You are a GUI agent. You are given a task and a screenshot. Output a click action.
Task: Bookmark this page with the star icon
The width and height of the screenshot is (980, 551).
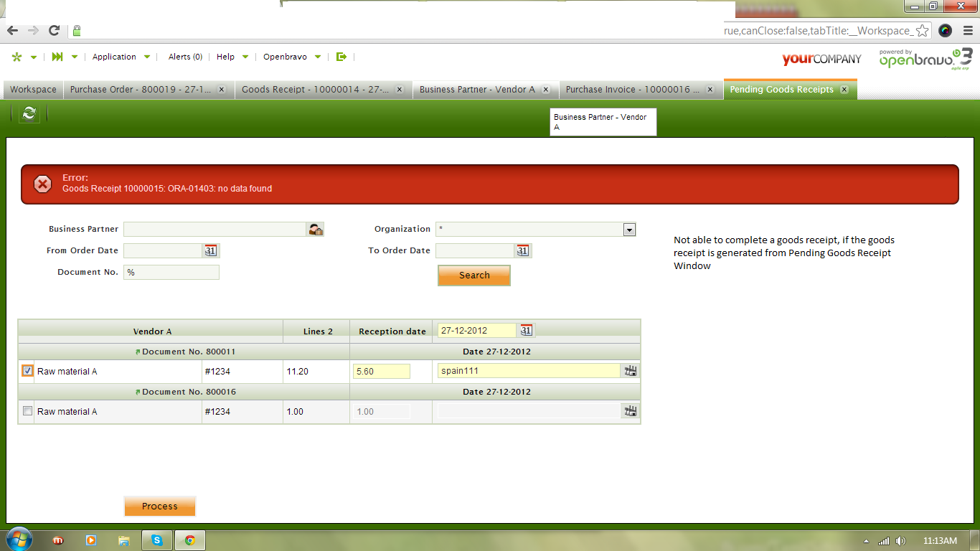coord(923,30)
